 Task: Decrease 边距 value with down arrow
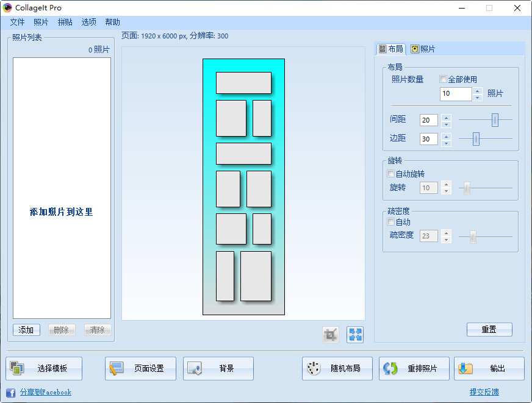(447, 143)
